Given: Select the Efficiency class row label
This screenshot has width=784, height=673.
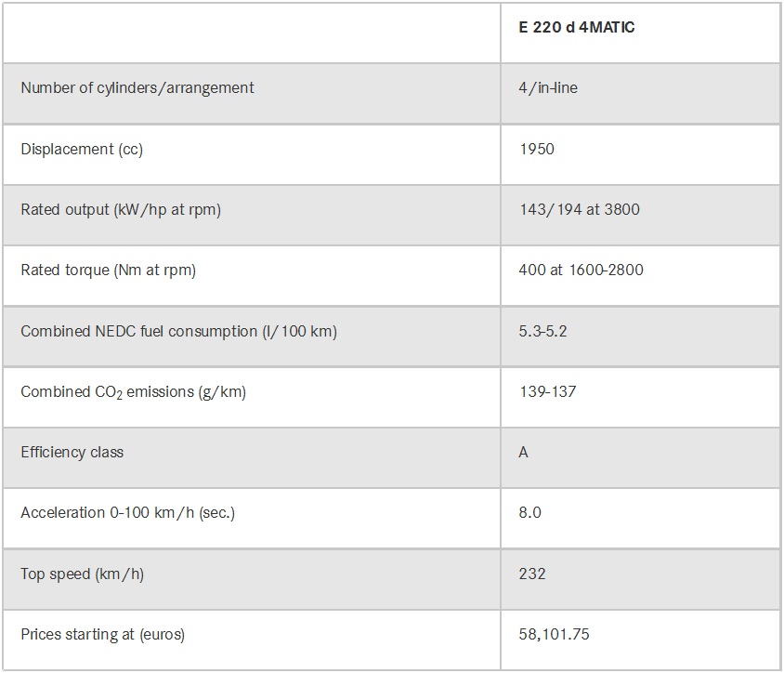Looking at the screenshot, I should point(72,453).
